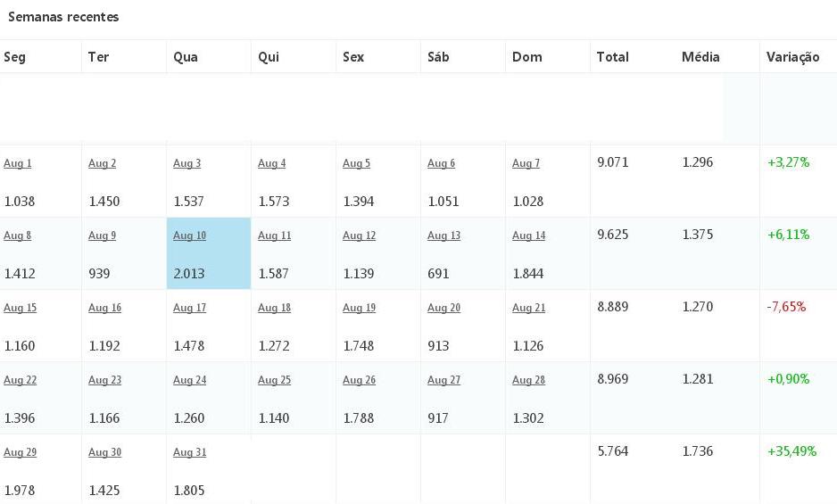Click the Seg column header
Screen dimensions: 837x504
tap(14, 57)
